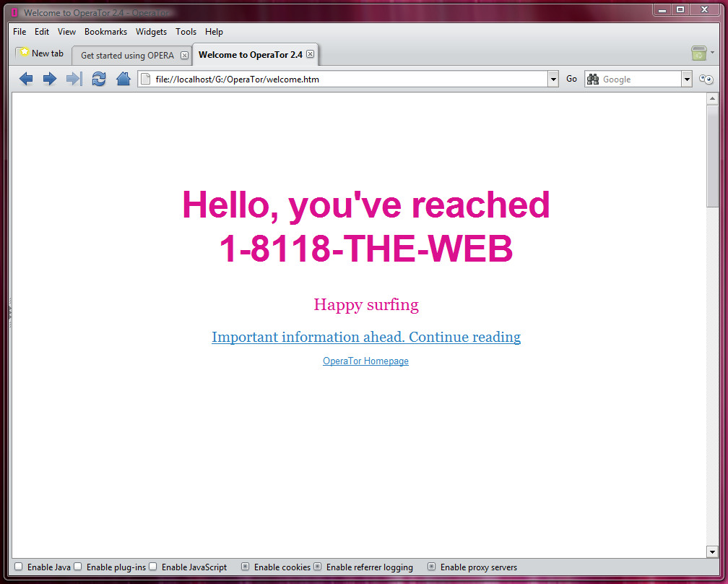Reload the page with the refresh icon
This screenshot has width=728, height=584.
tap(99, 79)
